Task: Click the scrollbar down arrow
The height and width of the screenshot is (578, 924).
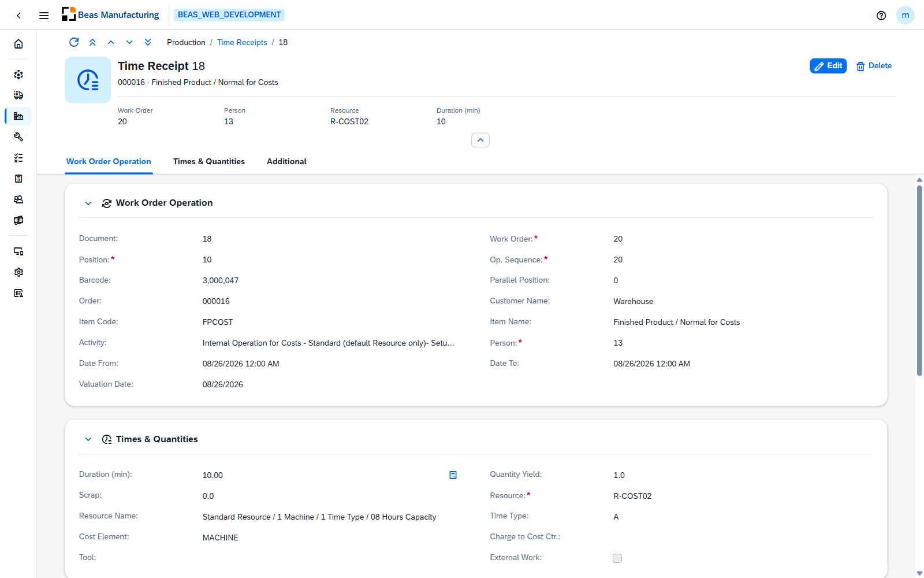Action: click(x=919, y=573)
